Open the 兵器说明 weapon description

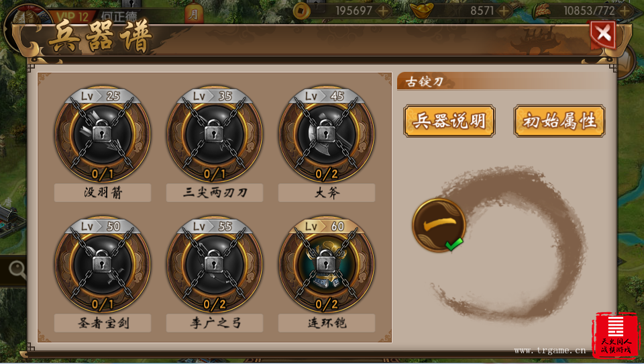pos(449,121)
